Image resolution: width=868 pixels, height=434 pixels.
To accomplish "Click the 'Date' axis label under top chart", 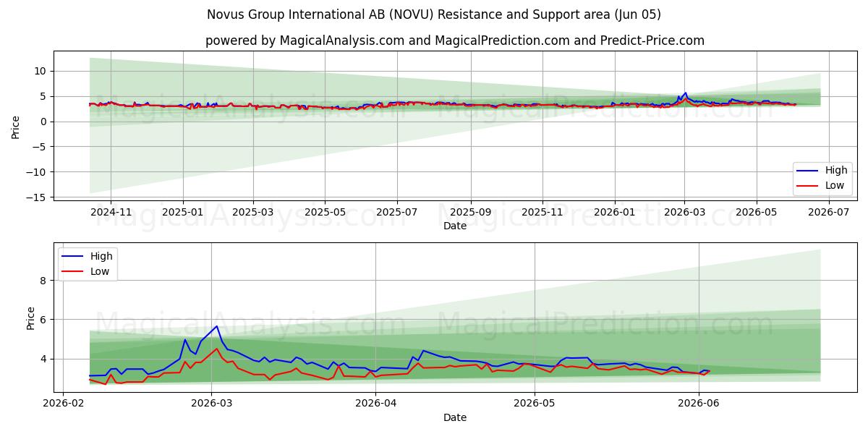I will (455, 226).
